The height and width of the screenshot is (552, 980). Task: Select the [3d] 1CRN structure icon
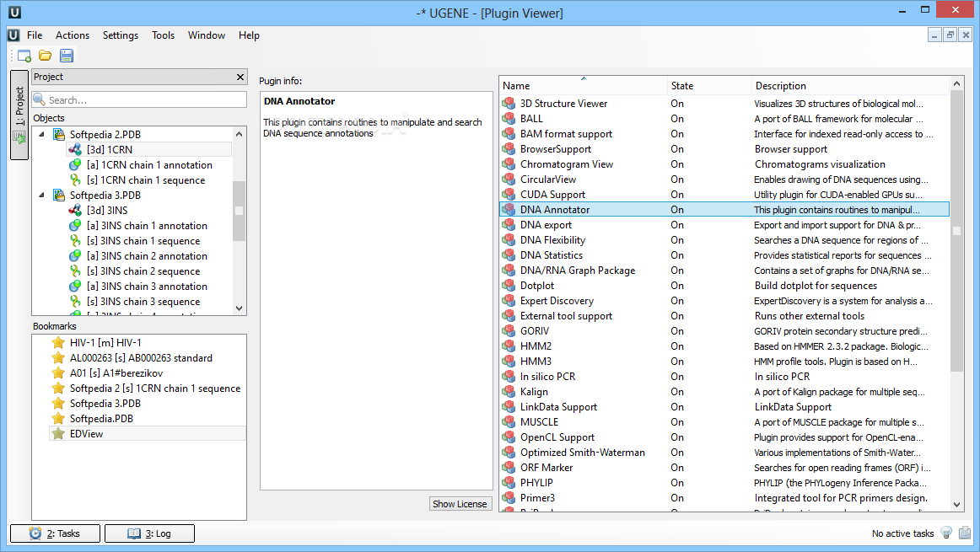[75, 150]
